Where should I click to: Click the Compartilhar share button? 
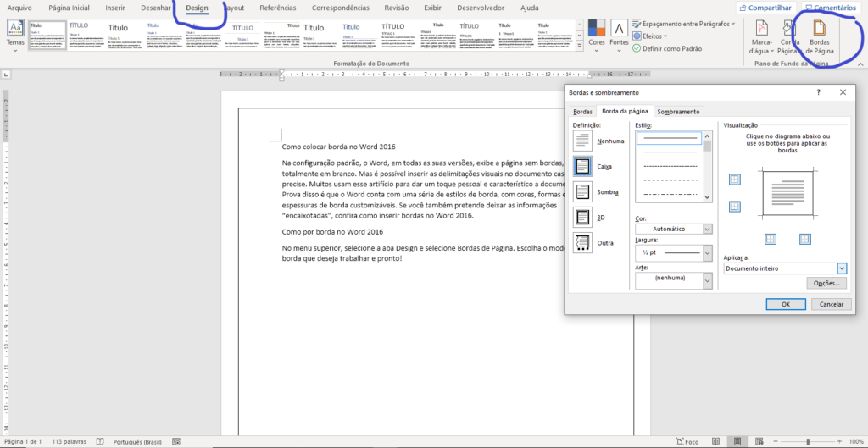pyautogui.click(x=765, y=8)
